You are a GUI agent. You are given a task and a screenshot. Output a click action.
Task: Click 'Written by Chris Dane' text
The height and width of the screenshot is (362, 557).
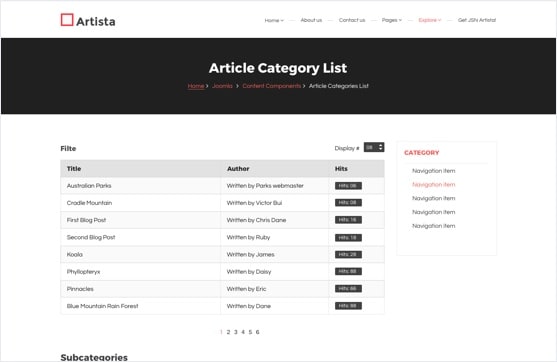(256, 220)
